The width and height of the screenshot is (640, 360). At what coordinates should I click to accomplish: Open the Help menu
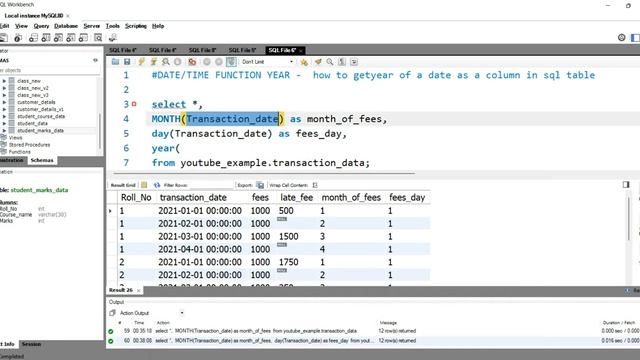[x=158, y=26]
